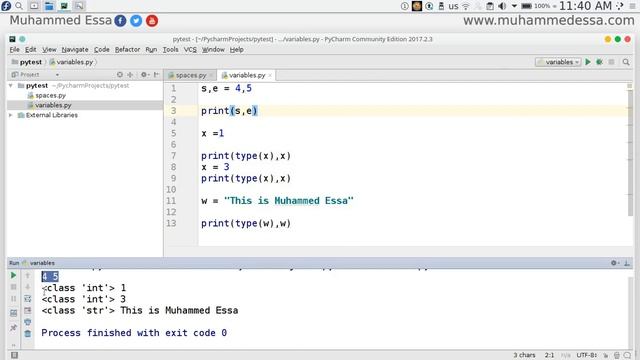Open the us keyboard layout indicator
Viewport: 640px width, 360px height.
[x=453, y=6]
